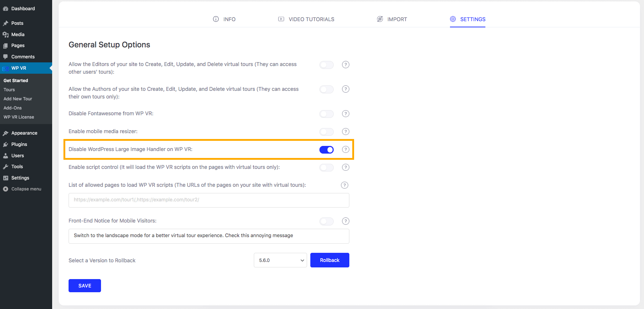Click the SETTINGS tab gear icon

pos(453,19)
